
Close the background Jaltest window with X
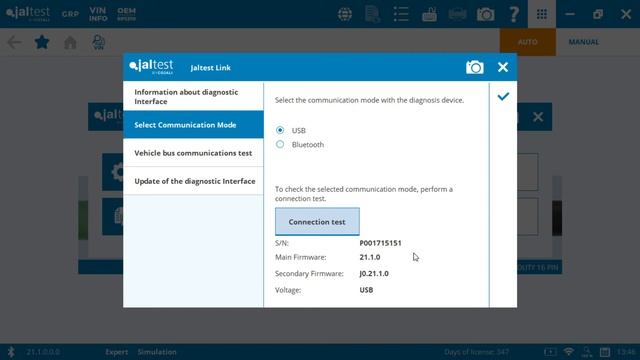coord(538,117)
